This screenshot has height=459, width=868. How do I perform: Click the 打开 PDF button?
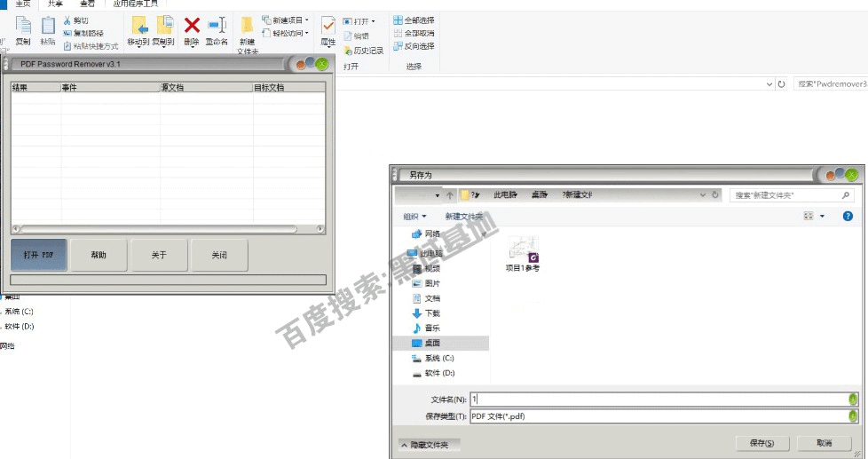(39, 255)
